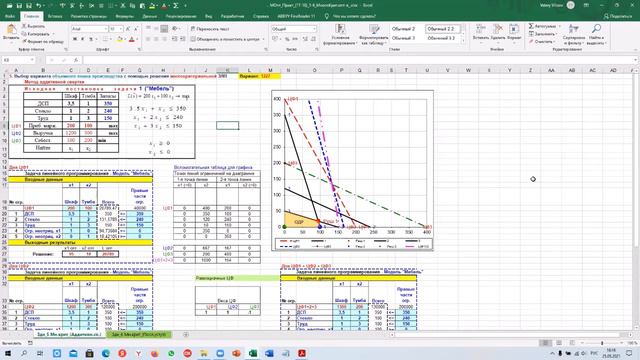Click Save in the quick access toolbar

[x=19, y=6]
